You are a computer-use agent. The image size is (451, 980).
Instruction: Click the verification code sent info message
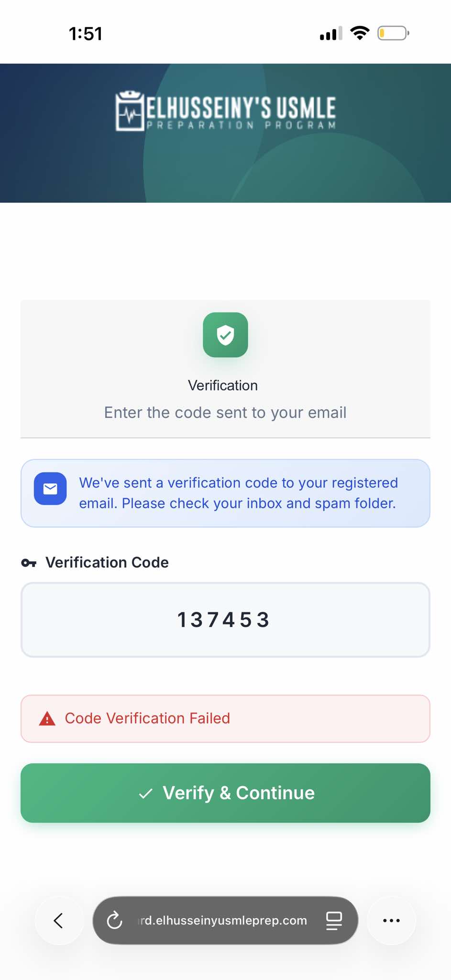click(x=238, y=493)
